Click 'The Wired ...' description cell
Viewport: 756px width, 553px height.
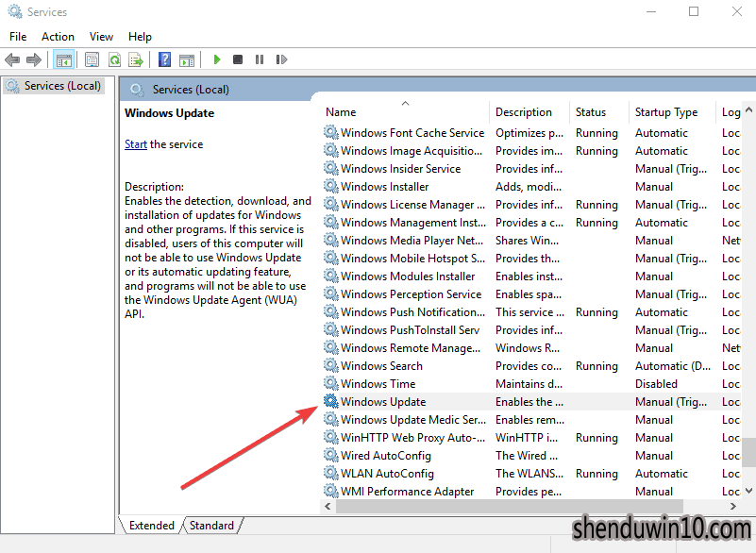tap(527, 456)
